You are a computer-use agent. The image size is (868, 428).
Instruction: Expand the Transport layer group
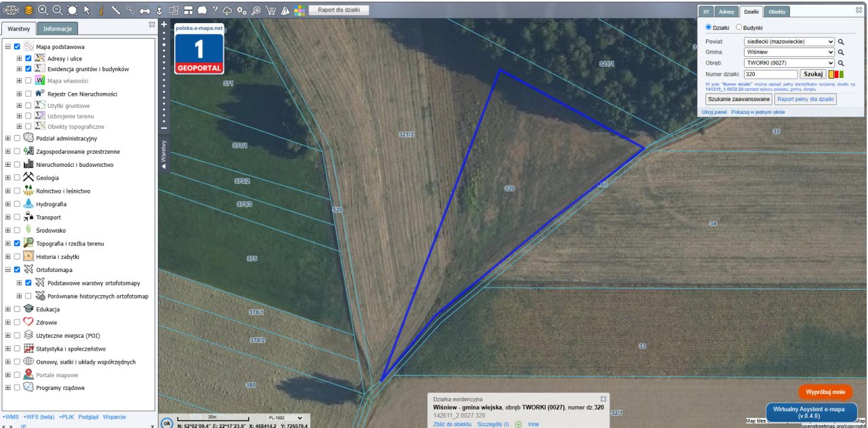(x=7, y=217)
